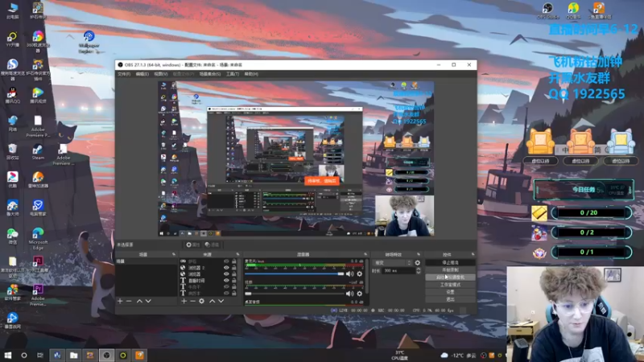Viewport: 644px width, 362px height.
Task: Undock the 场景 panel via header icon
Action: [174, 254]
